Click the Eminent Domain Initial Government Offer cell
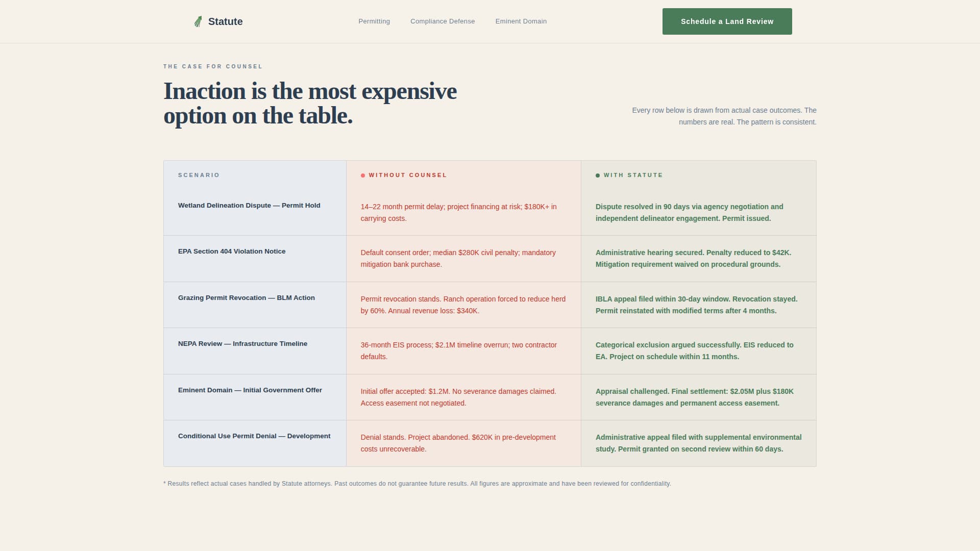980x551 pixels. [250, 390]
